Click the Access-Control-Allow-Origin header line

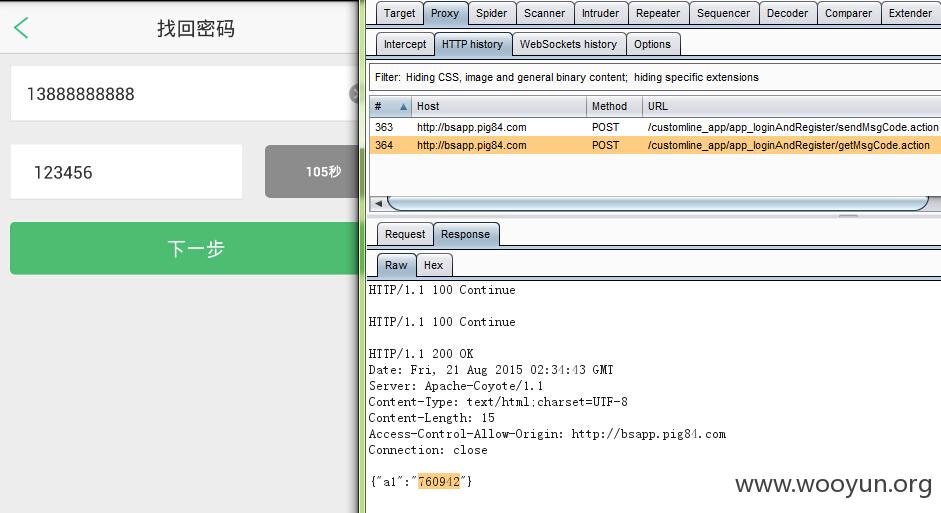pyautogui.click(x=547, y=434)
